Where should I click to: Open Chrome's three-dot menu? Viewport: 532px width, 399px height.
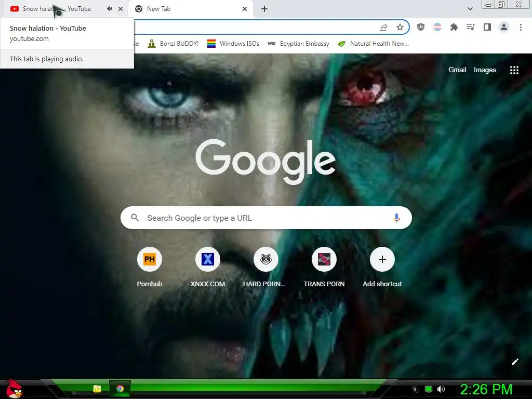point(521,27)
